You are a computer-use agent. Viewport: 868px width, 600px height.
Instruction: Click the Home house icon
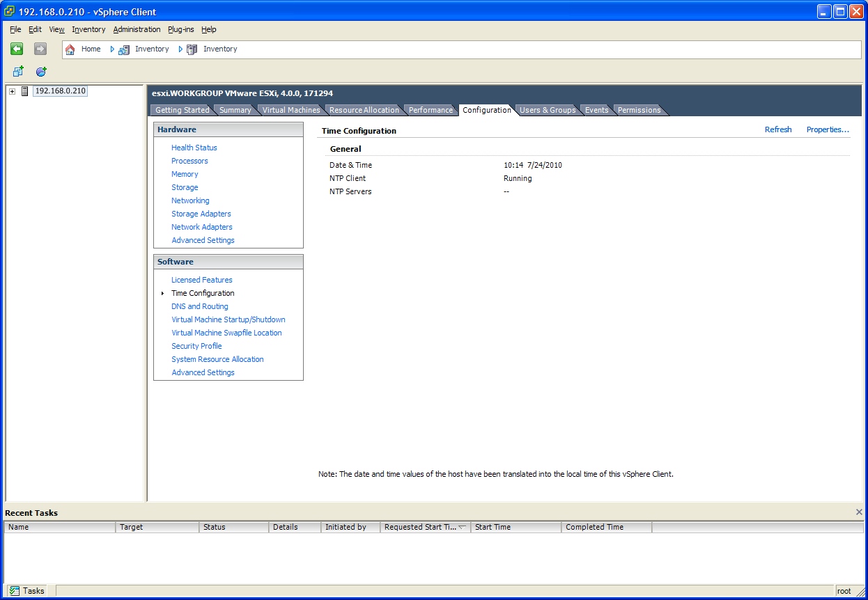tap(70, 49)
